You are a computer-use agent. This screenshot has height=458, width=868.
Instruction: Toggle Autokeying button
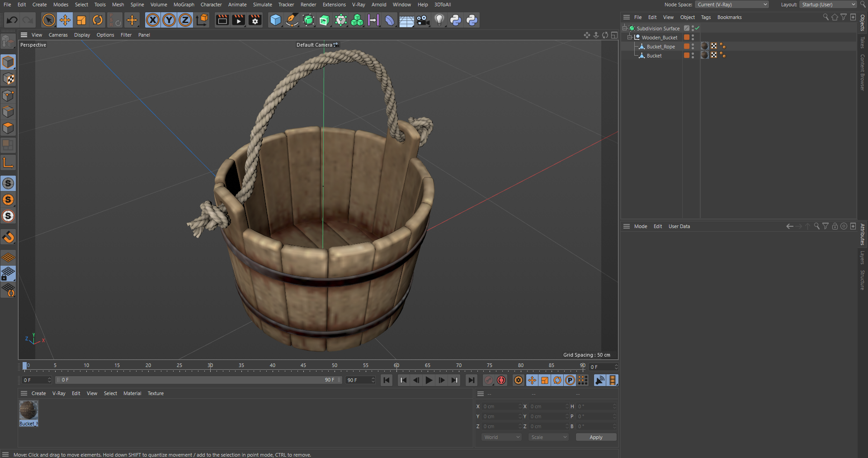(x=501, y=380)
